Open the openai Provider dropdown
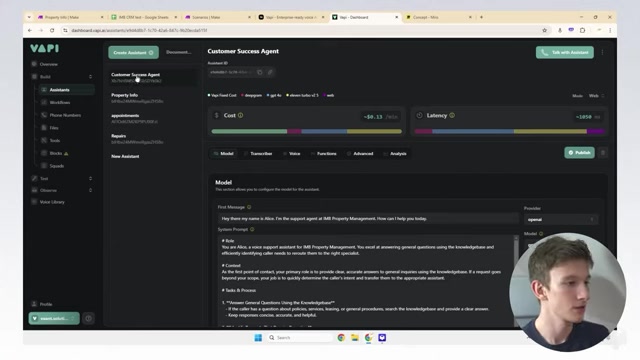This screenshot has height=360, width=640. (561, 220)
